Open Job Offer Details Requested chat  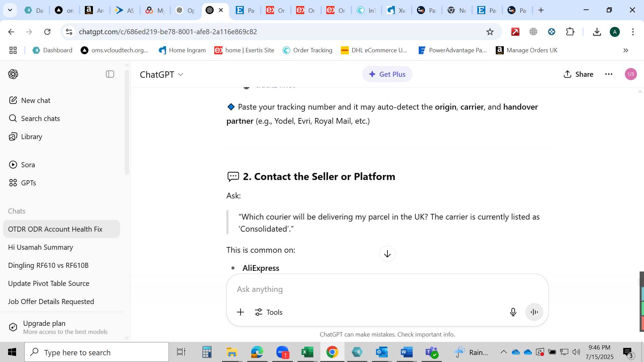[61, 301]
